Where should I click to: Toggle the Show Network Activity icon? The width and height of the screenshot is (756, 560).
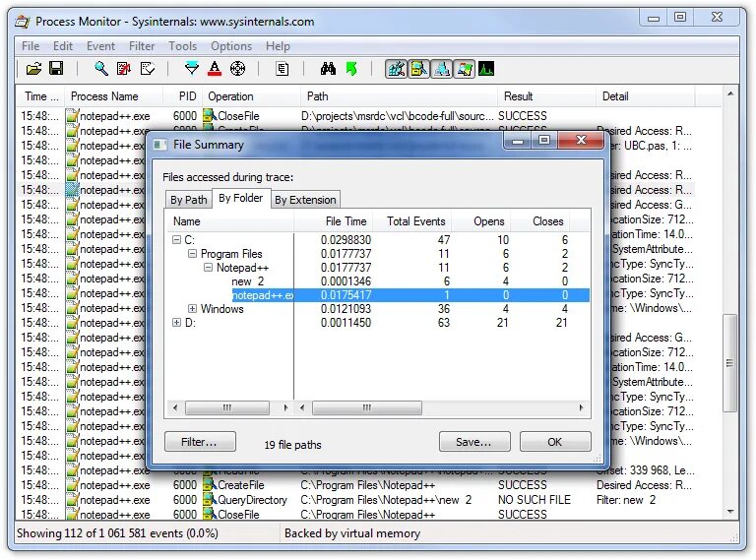pos(441,69)
